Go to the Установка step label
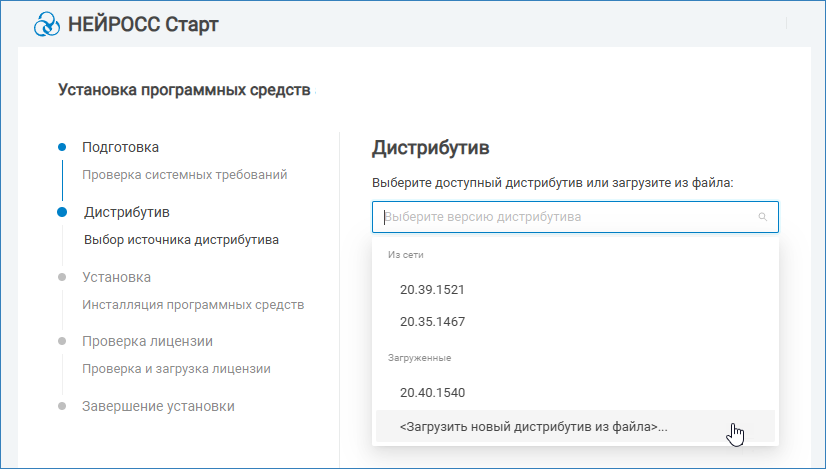826x469 pixels. click(x=116, y=277)
